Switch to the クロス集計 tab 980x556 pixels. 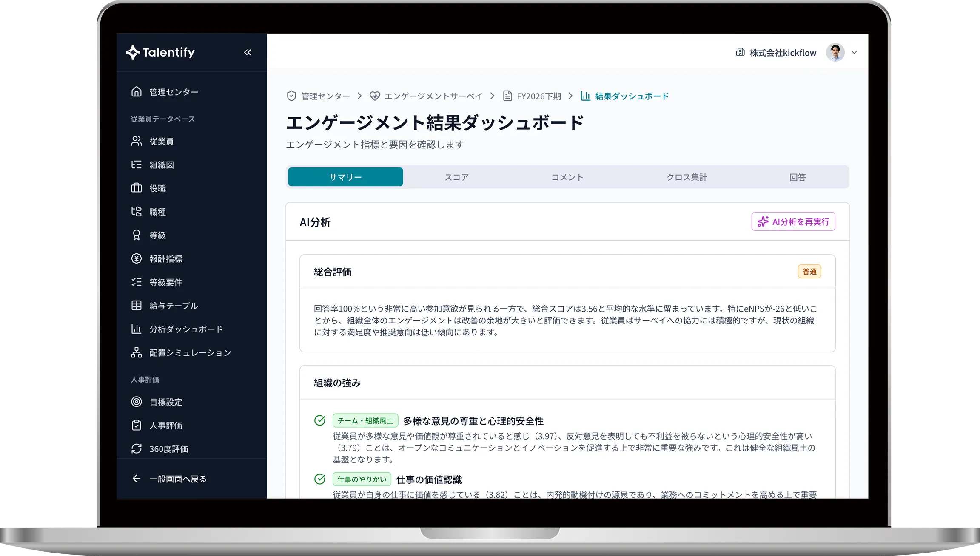pos(687,177)
